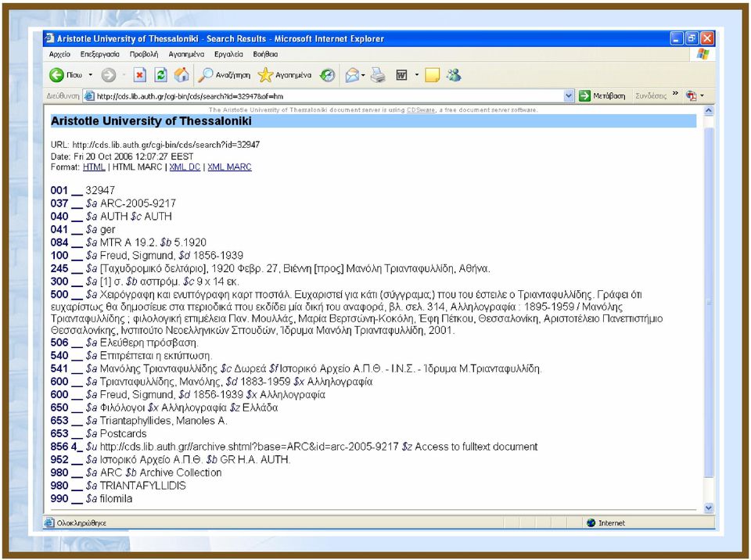Image resolution: width=751 pixels, height=560 pixels.
Task: Open the Προβολή menu
Action: click(144, 54)
